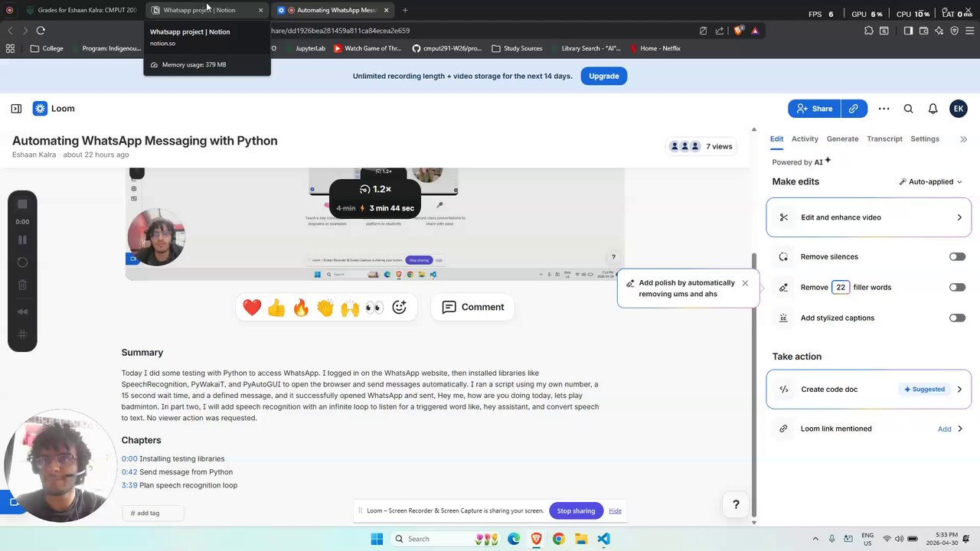Reload the page in browser toolbar
This screenshot has height=551, width=980.
[41, 31]
